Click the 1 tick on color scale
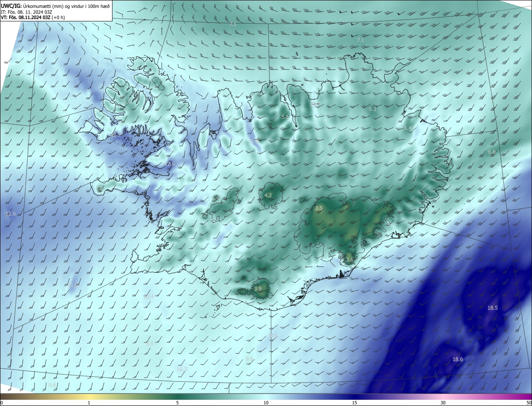 (89, 403)
